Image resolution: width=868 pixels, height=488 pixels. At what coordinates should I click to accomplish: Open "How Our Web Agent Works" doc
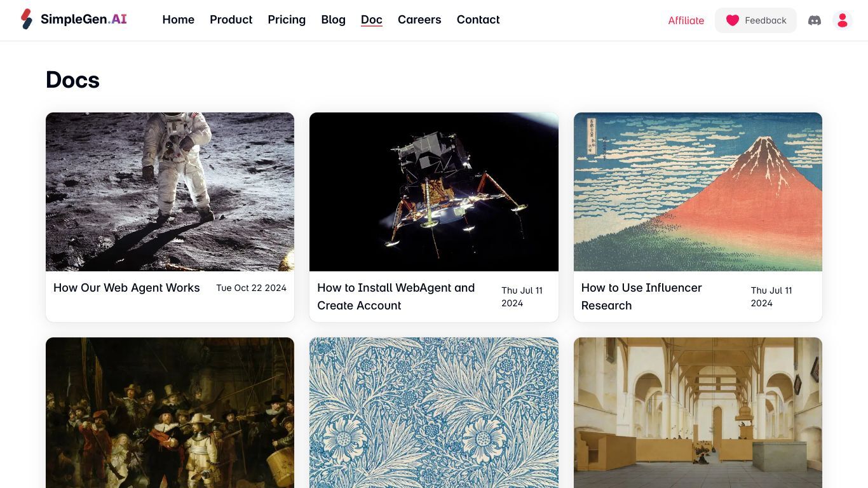126,288
